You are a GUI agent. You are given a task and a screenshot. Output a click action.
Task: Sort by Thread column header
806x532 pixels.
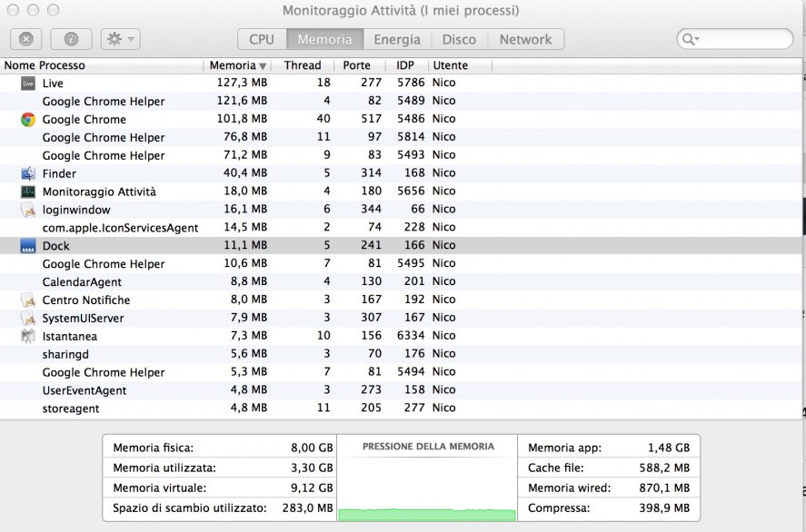303,65
